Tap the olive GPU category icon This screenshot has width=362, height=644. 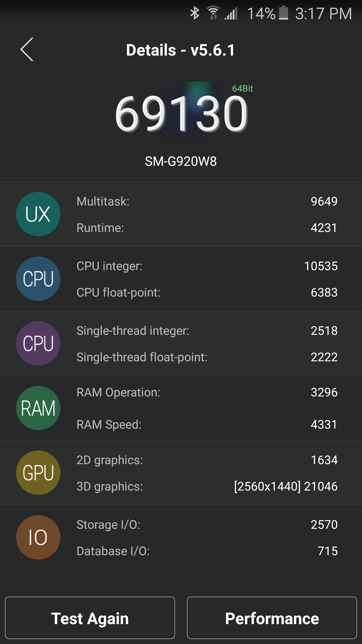click(x=38, y=473)
